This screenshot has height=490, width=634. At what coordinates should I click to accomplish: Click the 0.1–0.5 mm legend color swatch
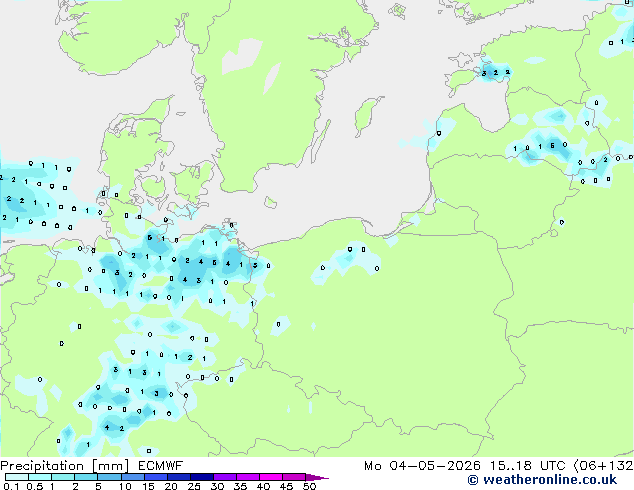pyautogui.click(x=17, y=477)
